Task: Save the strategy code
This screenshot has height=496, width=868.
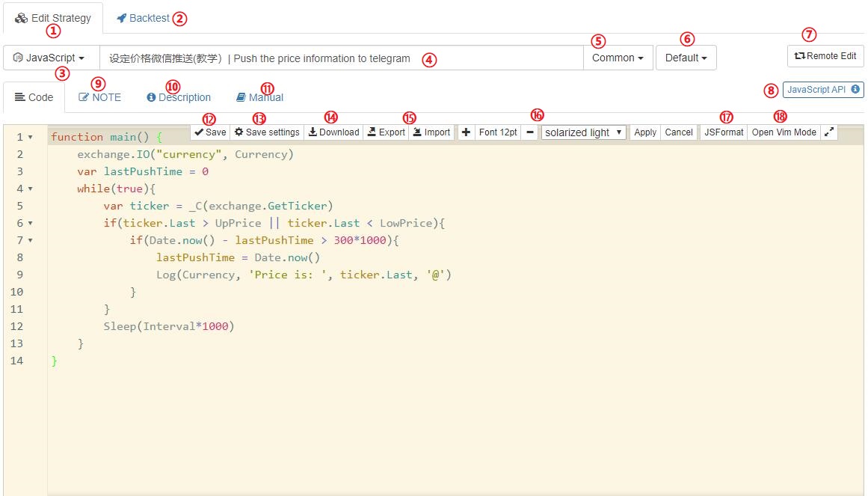Action: pyautogui.click(x=210, y=132)
